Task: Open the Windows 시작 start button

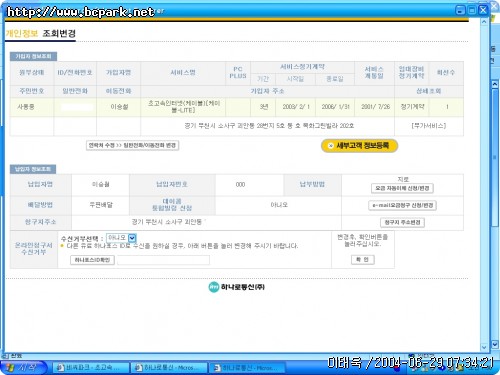Action: (x=23, y=368)
